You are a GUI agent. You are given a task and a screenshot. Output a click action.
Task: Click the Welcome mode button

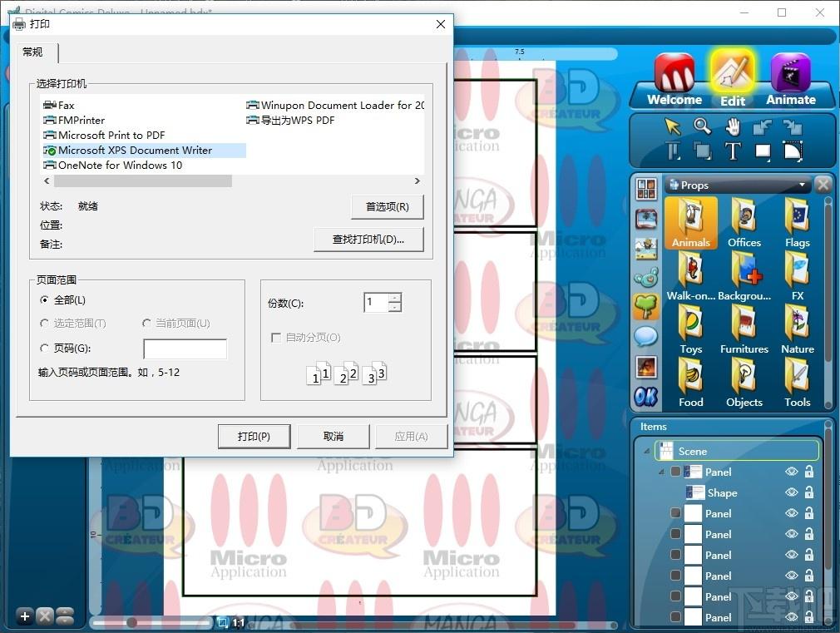(x=674, y=80)
